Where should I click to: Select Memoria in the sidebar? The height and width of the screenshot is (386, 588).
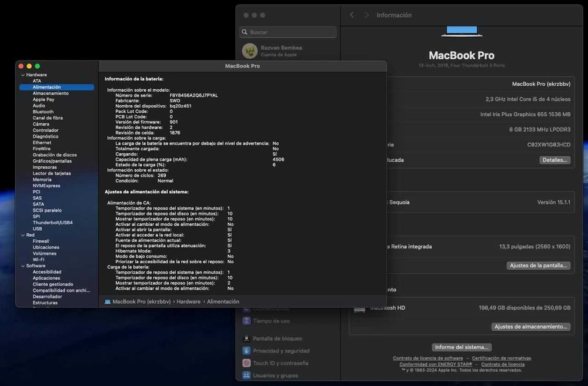click(42, 180)
